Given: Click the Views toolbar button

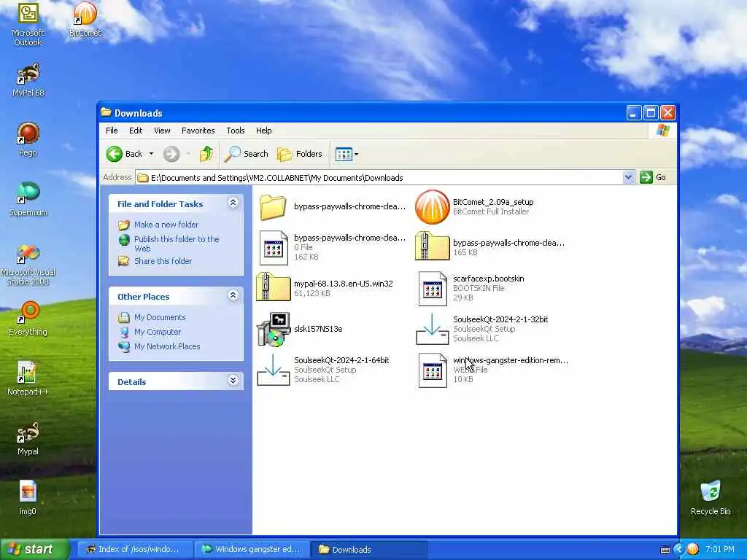Looking at the screenshot, I should pyautogui.click(x=343, y=154).
